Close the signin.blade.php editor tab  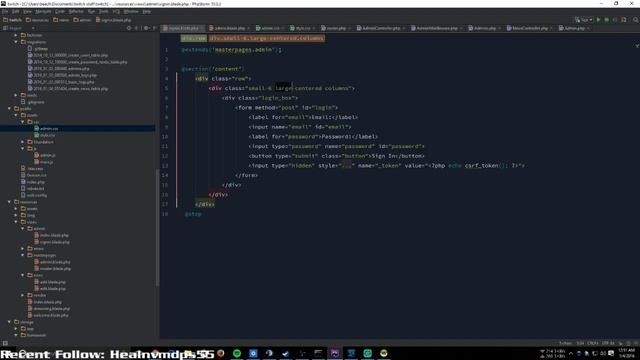point(202,28)
